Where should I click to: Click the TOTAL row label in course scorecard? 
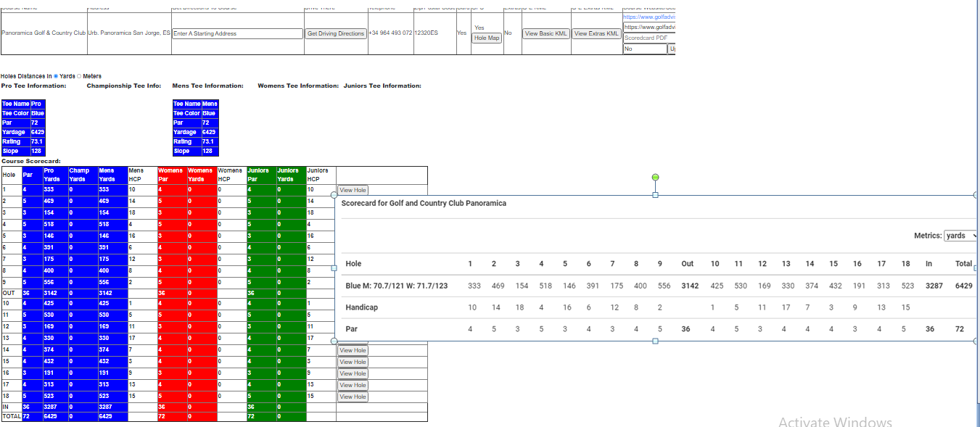tap(11, 417)
